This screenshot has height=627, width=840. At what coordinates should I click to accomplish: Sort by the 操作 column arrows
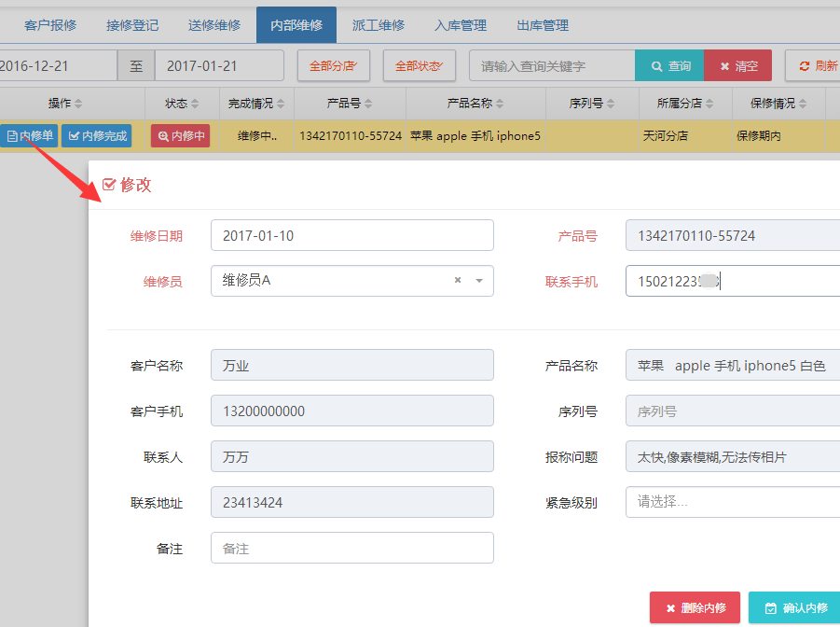pyautogui.click(x=78, y=104)
